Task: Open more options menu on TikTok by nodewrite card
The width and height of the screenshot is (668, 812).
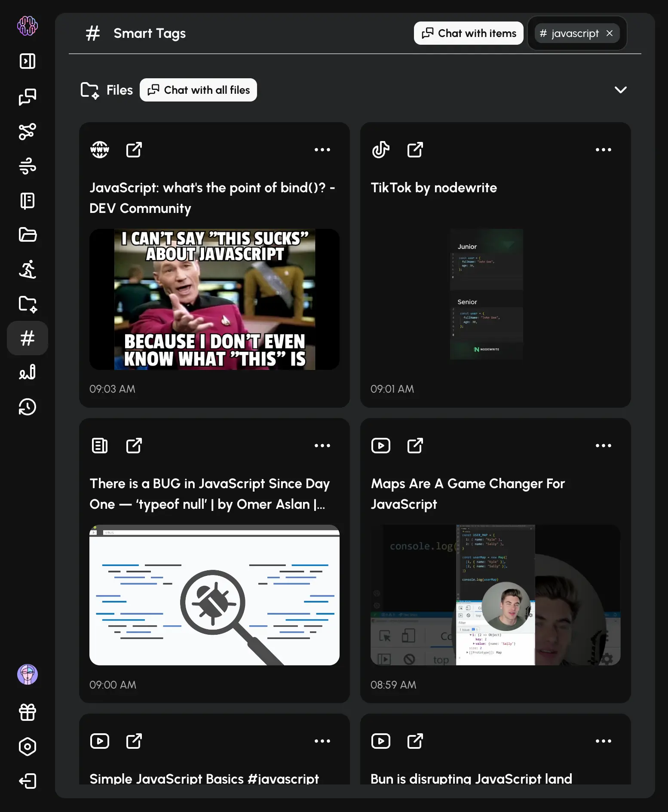Action: [604, 150]
